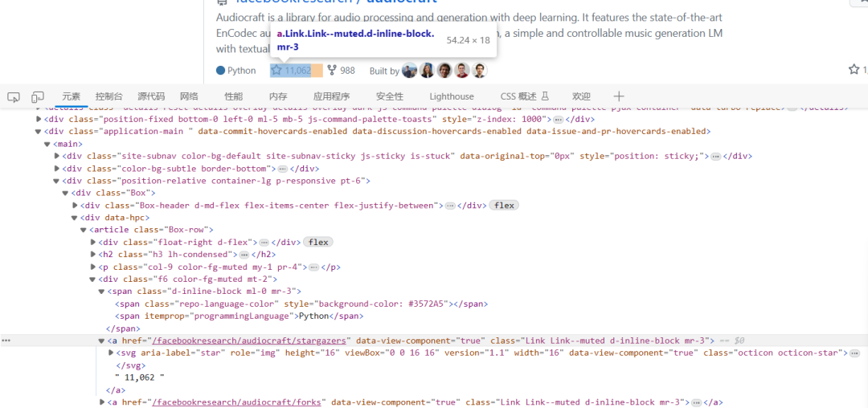Click the ellipsis in the float-right d-flex line
The width and height of the screenshot is (868, 408).
pos(264,242)
